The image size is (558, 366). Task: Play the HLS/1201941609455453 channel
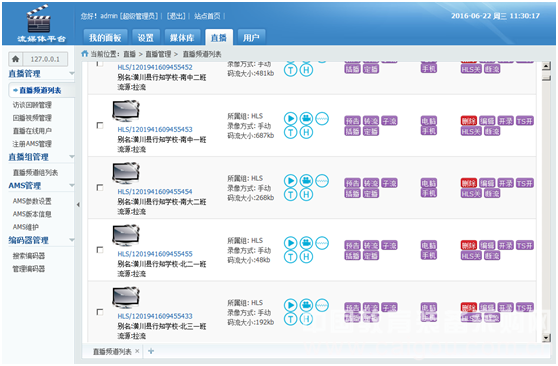click(x=290, y=118)
